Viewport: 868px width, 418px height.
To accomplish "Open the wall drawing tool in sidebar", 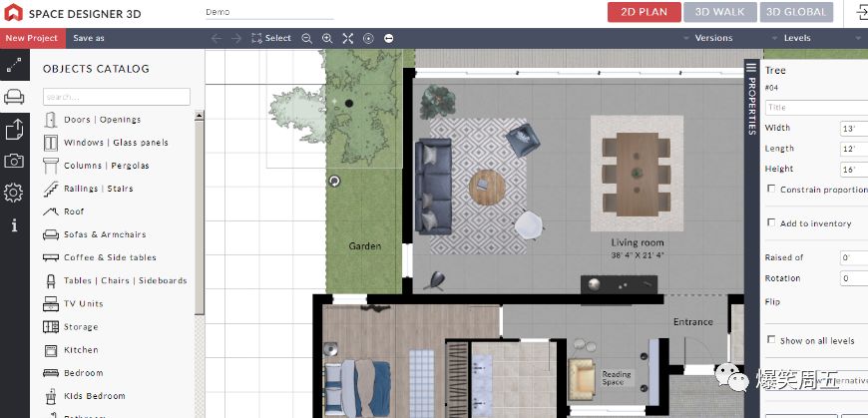I will [14, 65].
